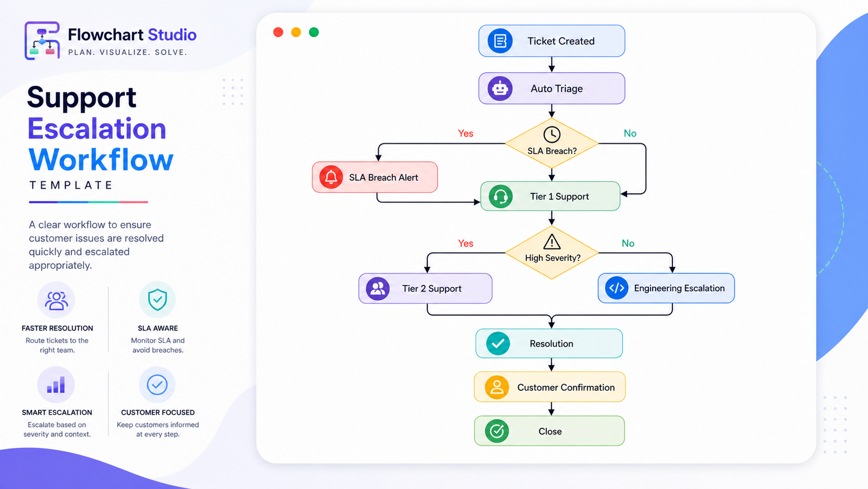
Task: Click the Ticket Created document icon
Action: click(500, 41)
